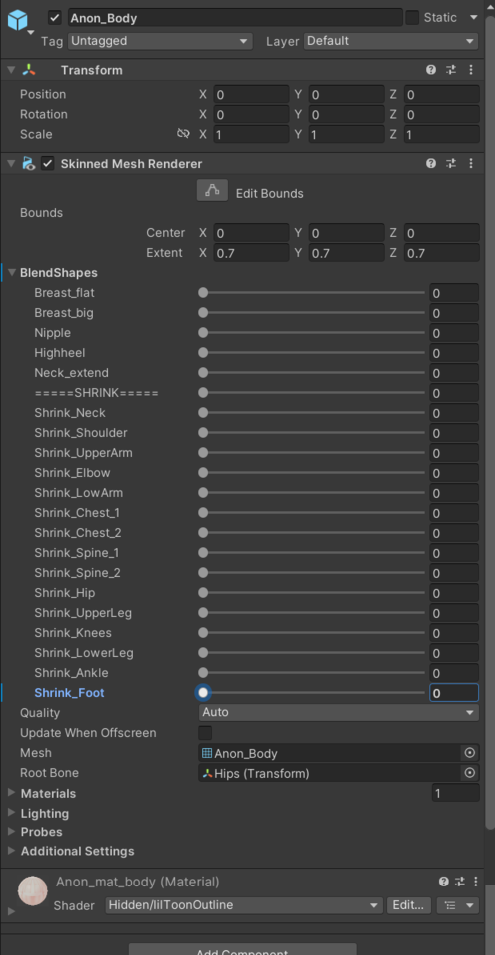
Task: Click the Extent X input field
Action: click(251, 253)
